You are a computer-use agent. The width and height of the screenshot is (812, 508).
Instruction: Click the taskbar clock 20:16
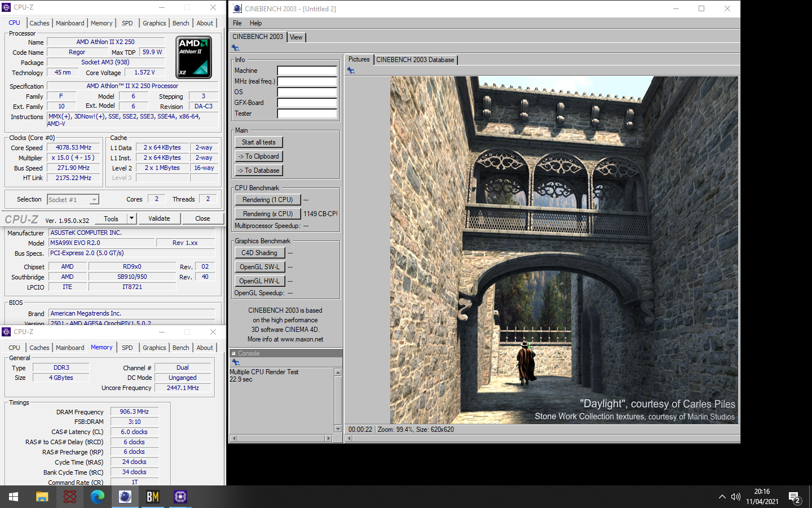tap(762, 492)
